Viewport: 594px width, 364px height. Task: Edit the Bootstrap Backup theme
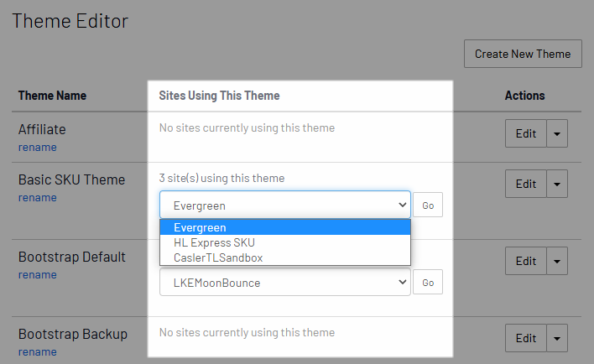[x=526, y=338]
